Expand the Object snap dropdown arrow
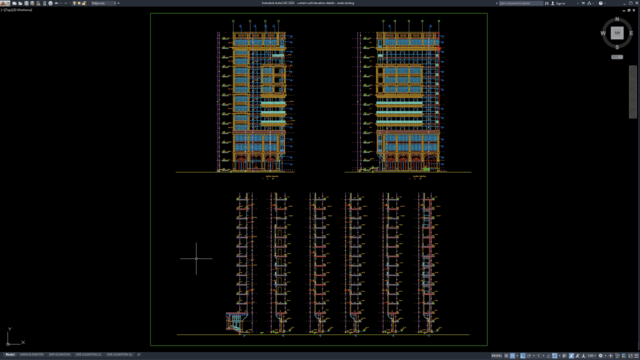 click(560, 356)
